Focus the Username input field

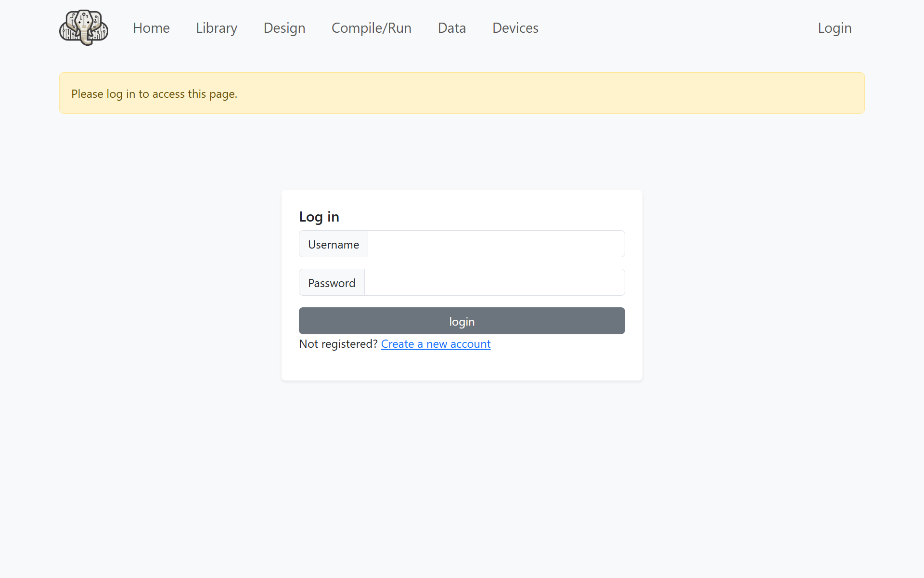tap(496, 244)
